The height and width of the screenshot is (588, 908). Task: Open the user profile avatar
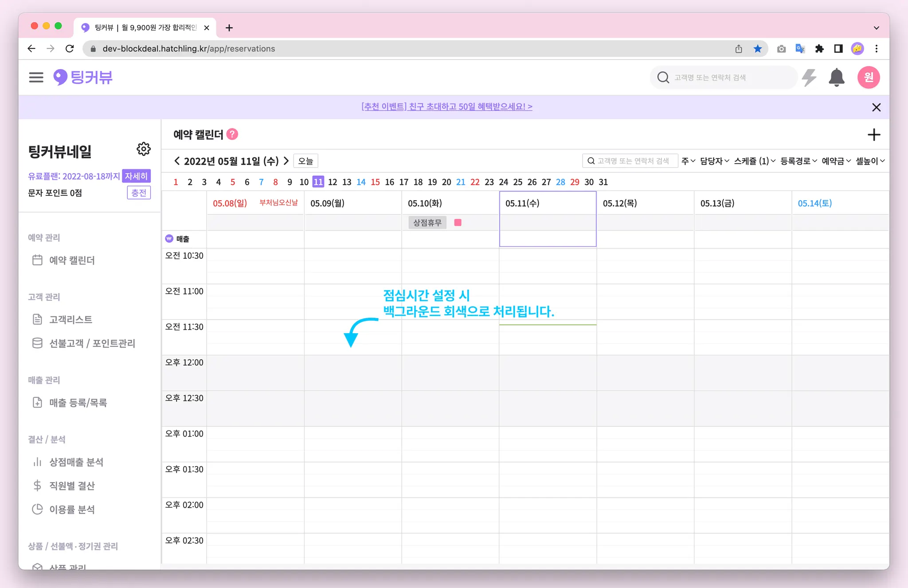click(x=868, y=78)
